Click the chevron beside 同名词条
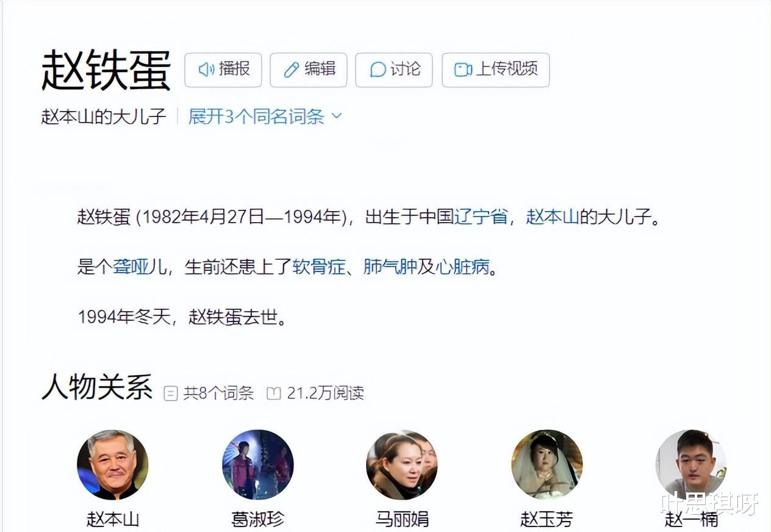 pyautogui.click(x=337, y=116)
